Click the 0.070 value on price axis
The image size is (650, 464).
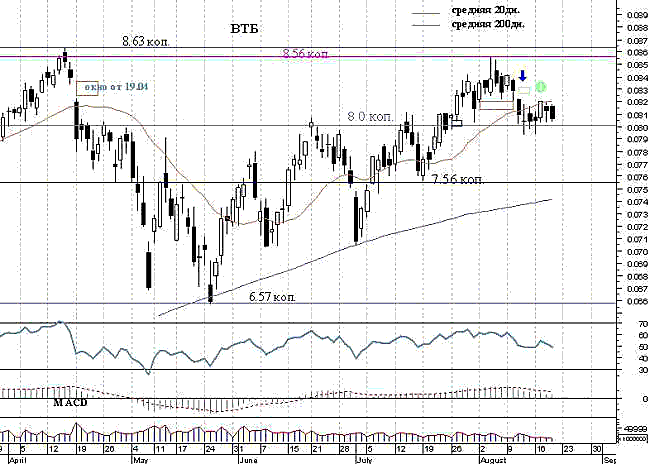tap(637, 251)
